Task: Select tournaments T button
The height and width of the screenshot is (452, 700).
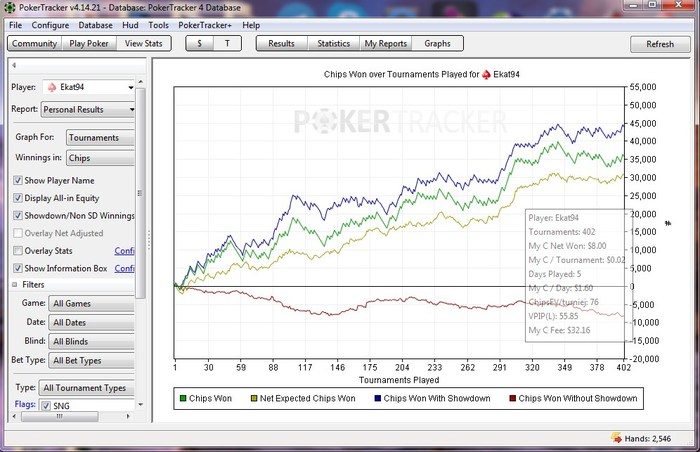Action: [x=227, y=43]
